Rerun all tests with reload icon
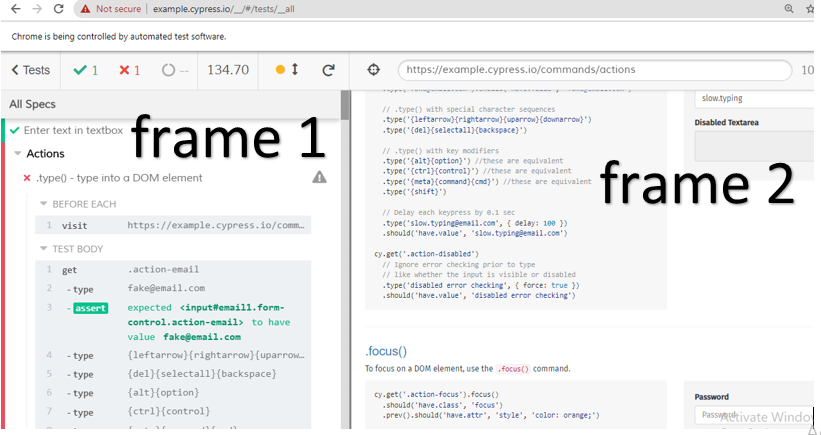The width and height of the screenshot is (821, 435). [x=328, y=70]
